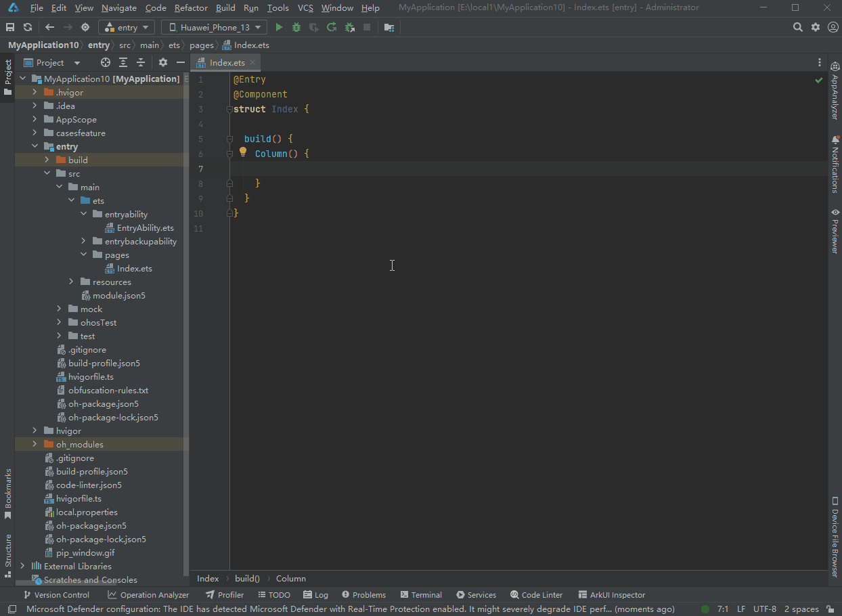Screen dimensions: 842x616
Task: Toggle the Bookmarks tool window
Action: point(8,493)
